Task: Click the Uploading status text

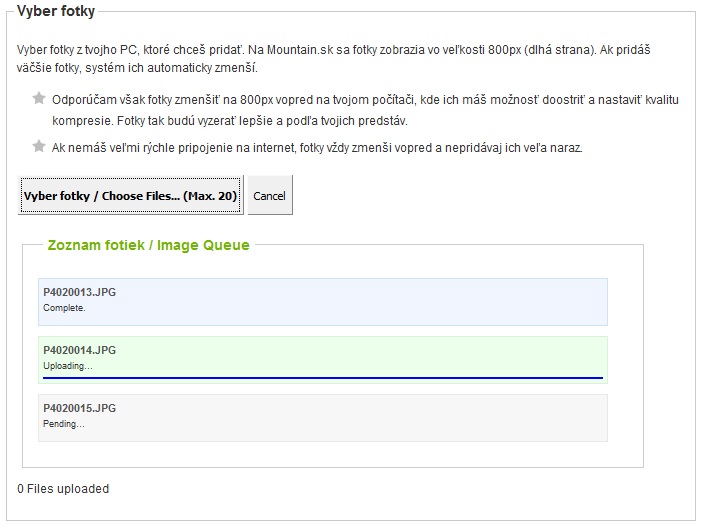Action: (x=68, y=366)
